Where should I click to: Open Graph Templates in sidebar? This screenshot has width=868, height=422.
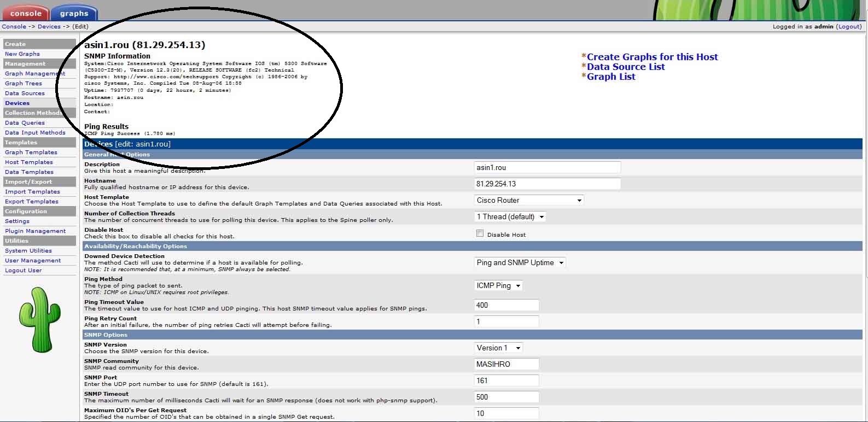[31, 153]
